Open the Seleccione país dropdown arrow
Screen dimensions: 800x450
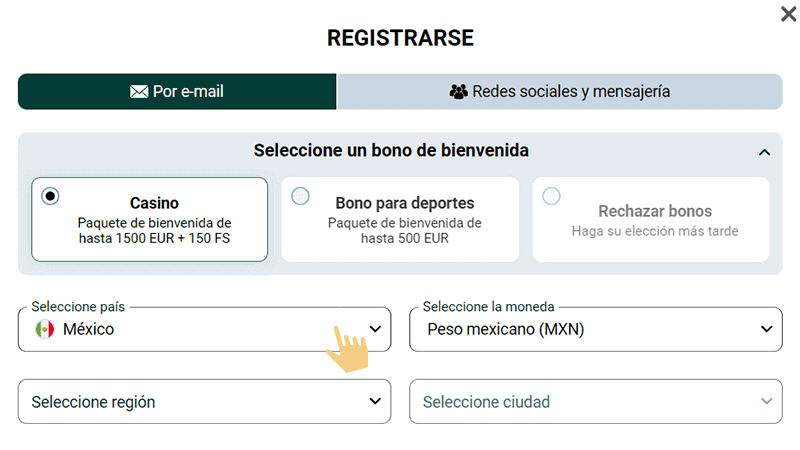[375, 329]
